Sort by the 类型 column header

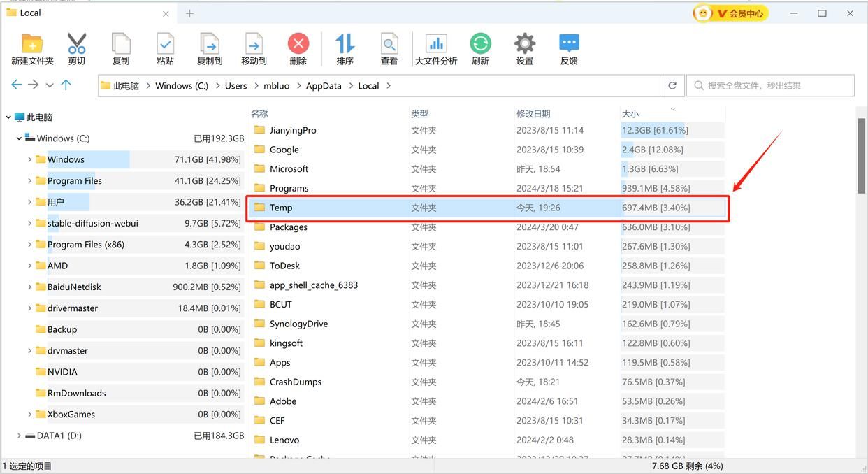419,113
